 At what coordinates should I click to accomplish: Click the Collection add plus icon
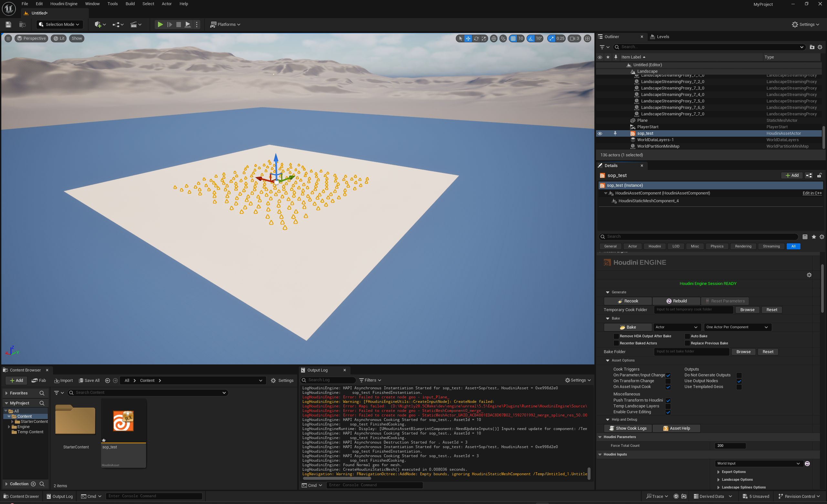click(x=33, y=484)
